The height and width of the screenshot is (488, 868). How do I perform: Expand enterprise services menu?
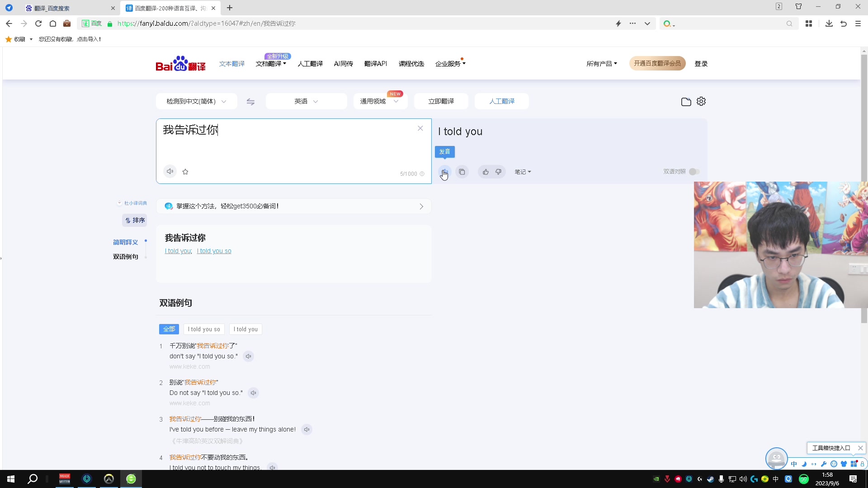450,64
